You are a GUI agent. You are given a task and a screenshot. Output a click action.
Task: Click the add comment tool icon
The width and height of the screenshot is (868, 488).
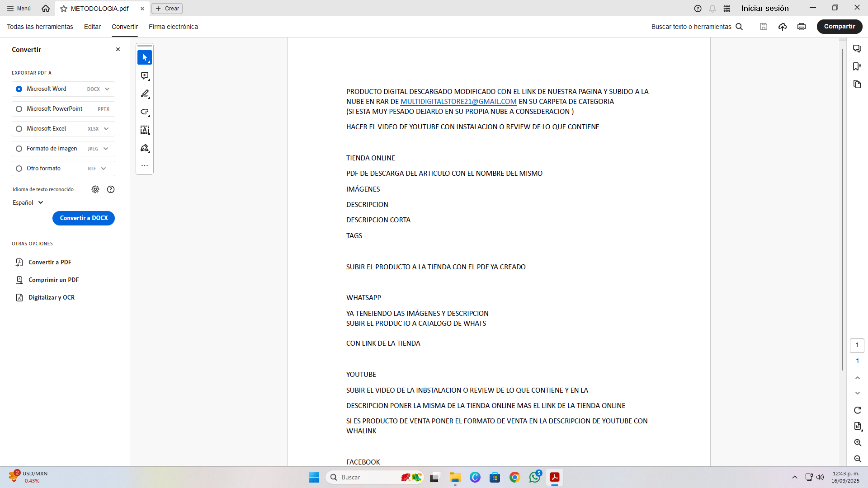tap(145, 76)
